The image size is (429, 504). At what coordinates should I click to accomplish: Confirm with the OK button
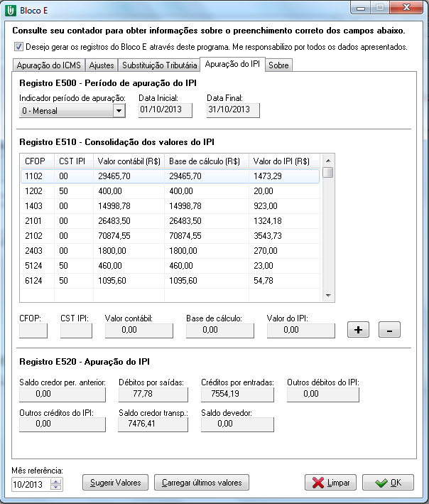388,483
